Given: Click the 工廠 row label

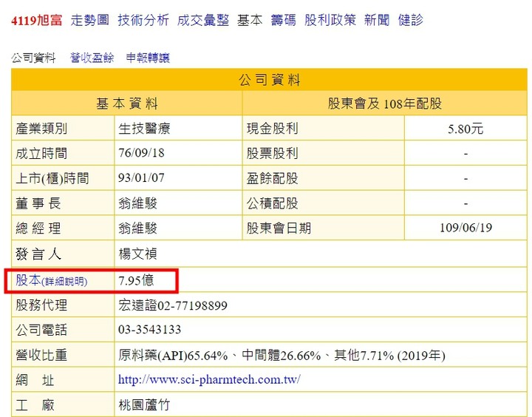Looking at the screenshot, I should pyautogui.click(x=35, y=404).
